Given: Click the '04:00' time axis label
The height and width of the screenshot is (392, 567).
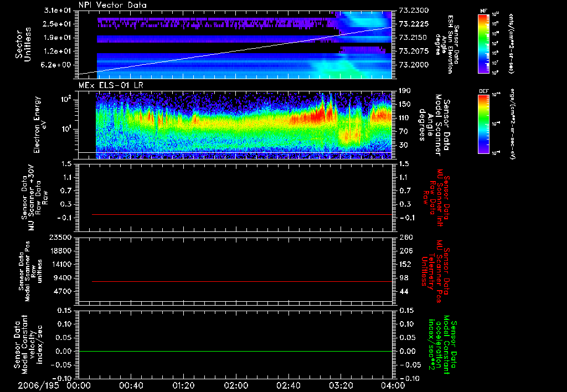Looking at the screenshot, I should coord(393,385).
